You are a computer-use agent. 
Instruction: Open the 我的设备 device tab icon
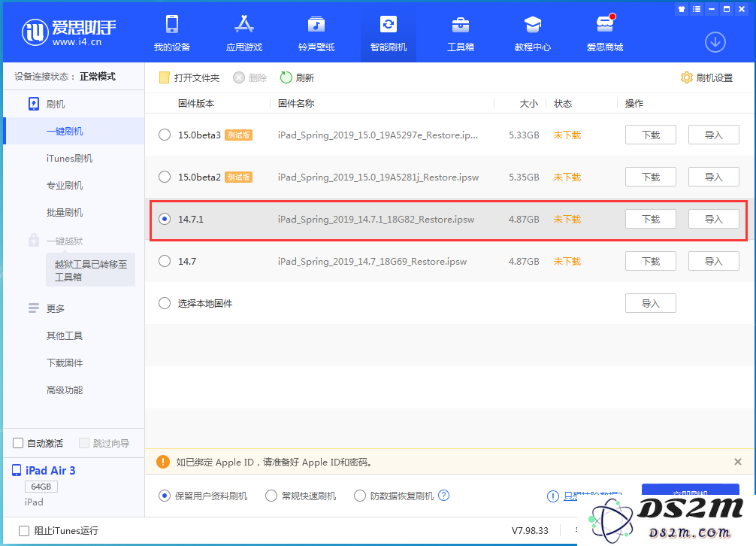(171, 24)
